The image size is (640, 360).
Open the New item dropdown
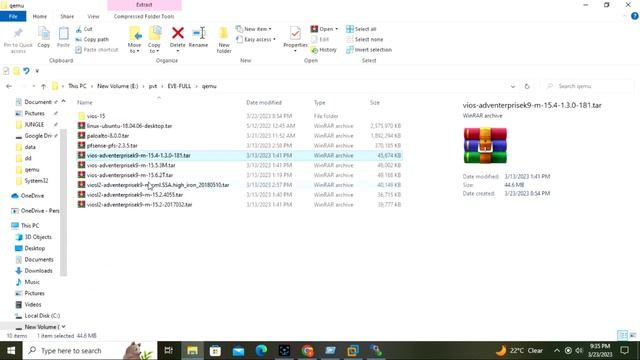[x=254, y=29]
